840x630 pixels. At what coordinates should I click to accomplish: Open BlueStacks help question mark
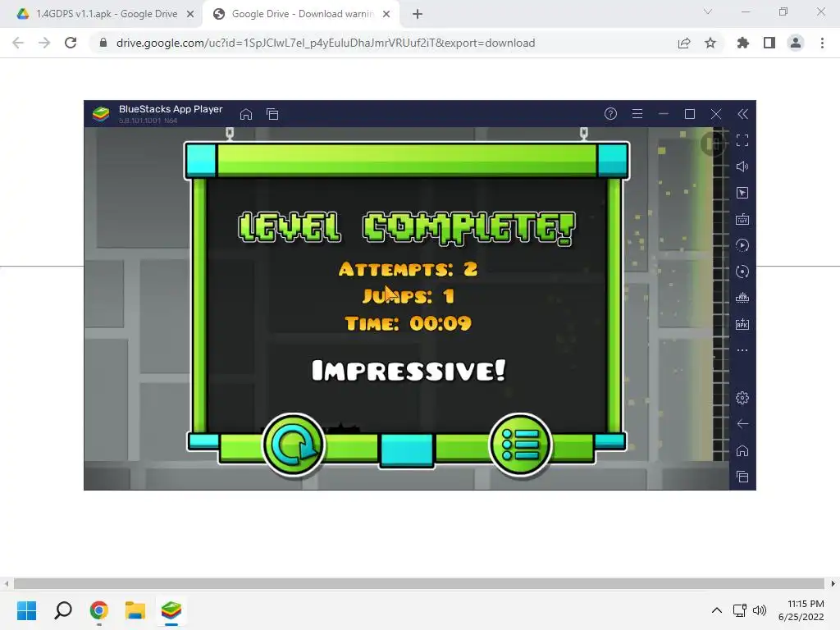(610, 113)
